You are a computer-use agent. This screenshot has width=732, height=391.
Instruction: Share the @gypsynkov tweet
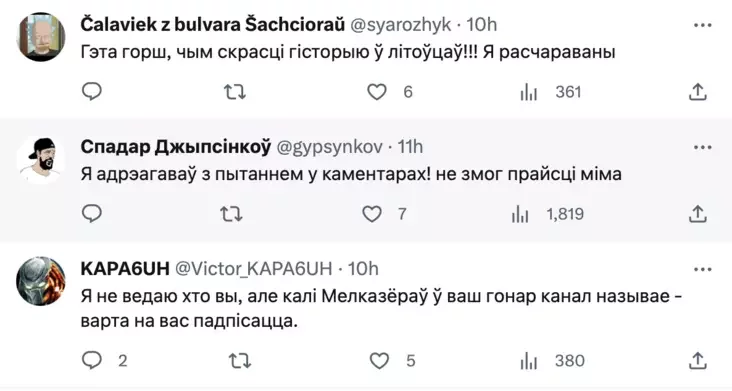tap(697, 214)
